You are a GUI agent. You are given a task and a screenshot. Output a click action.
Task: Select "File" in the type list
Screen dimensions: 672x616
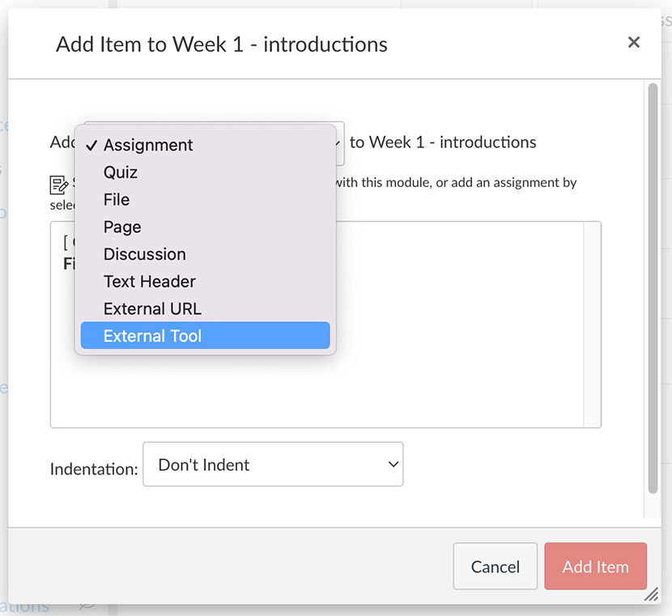coord(116,199)
